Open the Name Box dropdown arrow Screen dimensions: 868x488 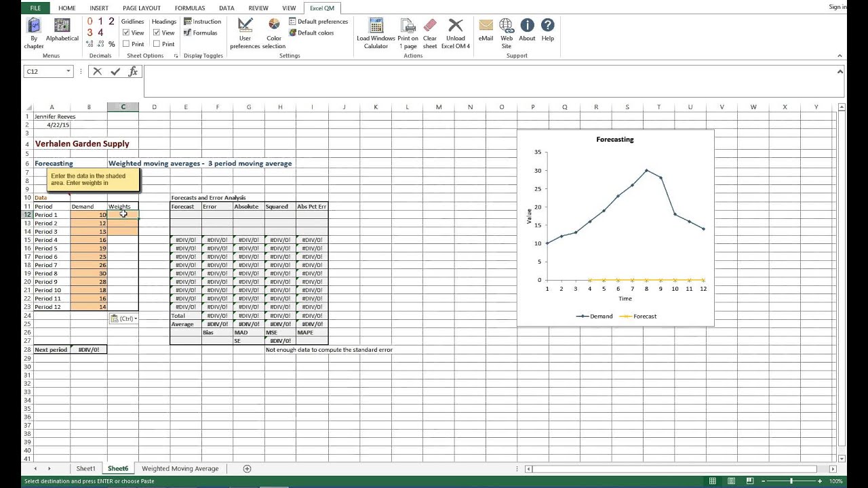click(68, 71)
